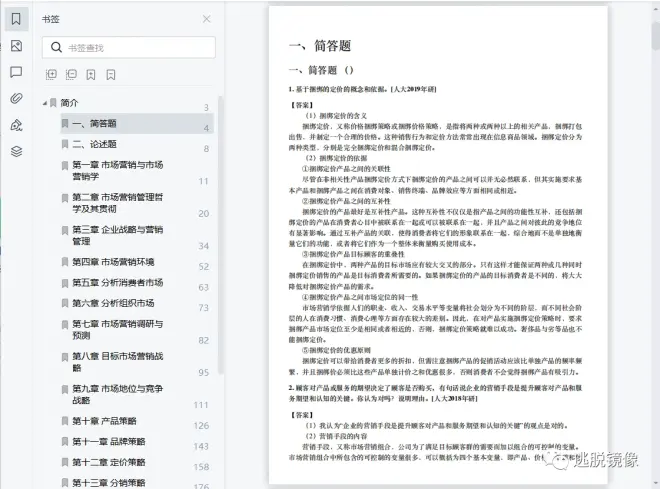The height and width of the screenshot is (489, 660).
Task: Select the 二、论述题 bookmark
Action: (x=95, y=144)
